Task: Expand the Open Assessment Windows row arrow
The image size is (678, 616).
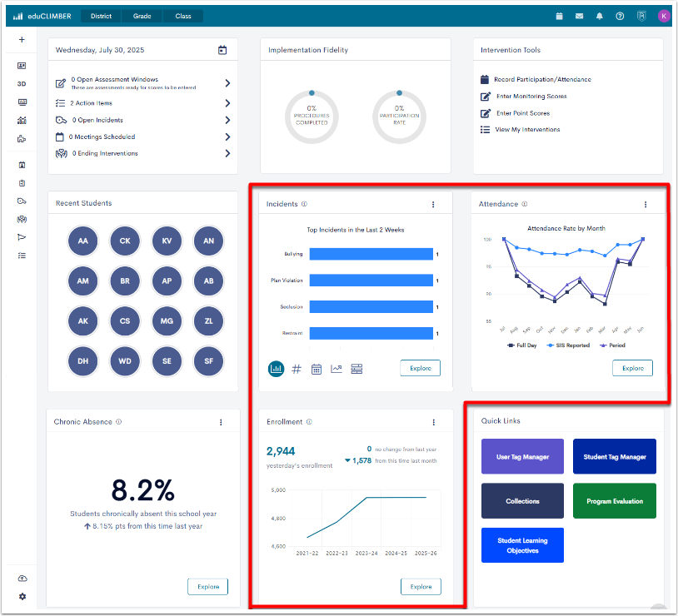Action: (x=227, y=83)
